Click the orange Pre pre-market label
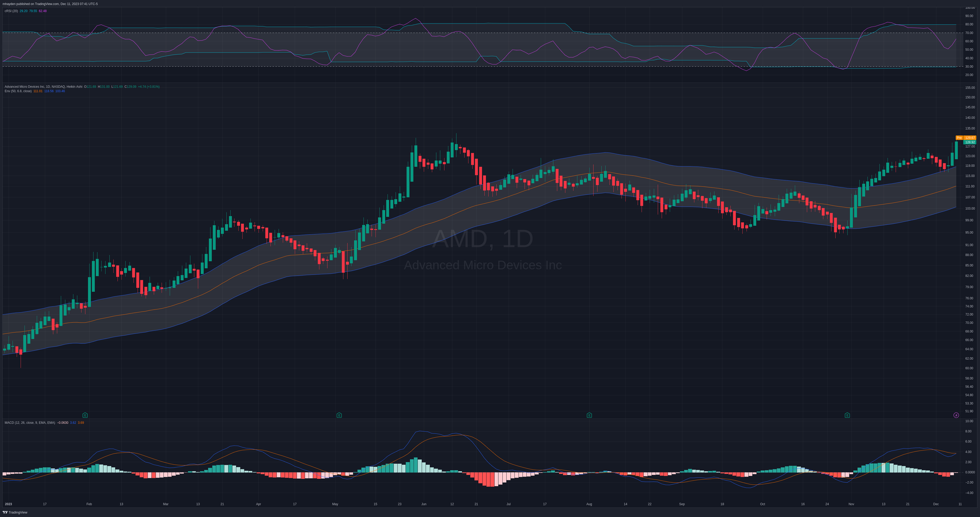 click(x=959, y=138)
